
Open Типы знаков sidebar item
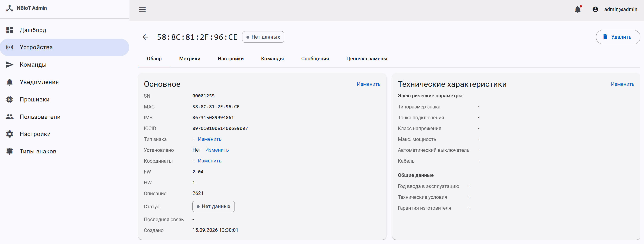click(64, 151)
